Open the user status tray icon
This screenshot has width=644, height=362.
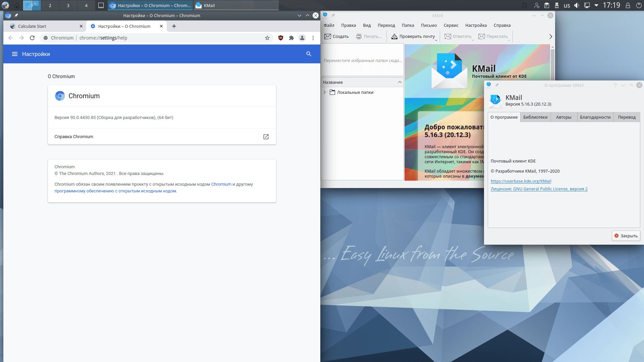(537, 5)
